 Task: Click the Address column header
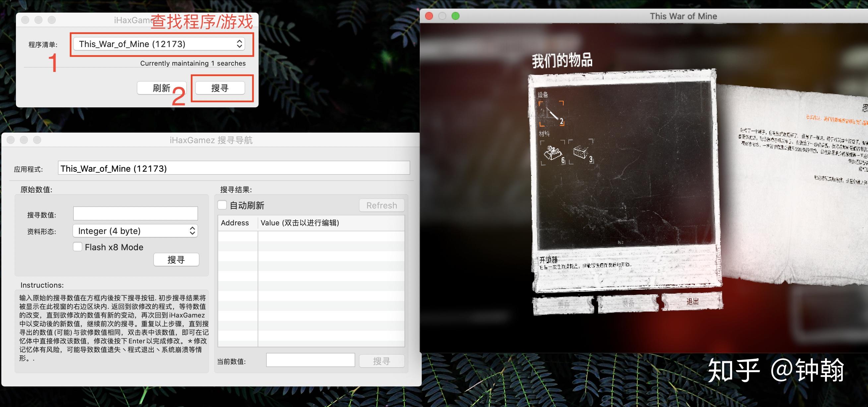coord(238,223)
